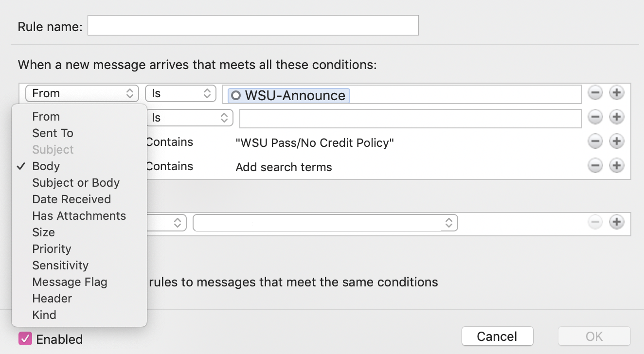Remove the "Add search terms" condition row
This screenshot has width=644, height=354.
pyautogui.click(x=595, y=166)
